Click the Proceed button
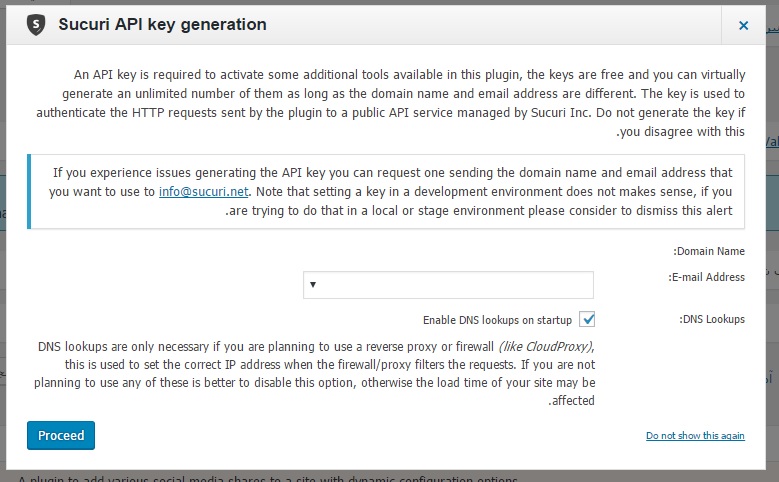 [x=61, y=436]
